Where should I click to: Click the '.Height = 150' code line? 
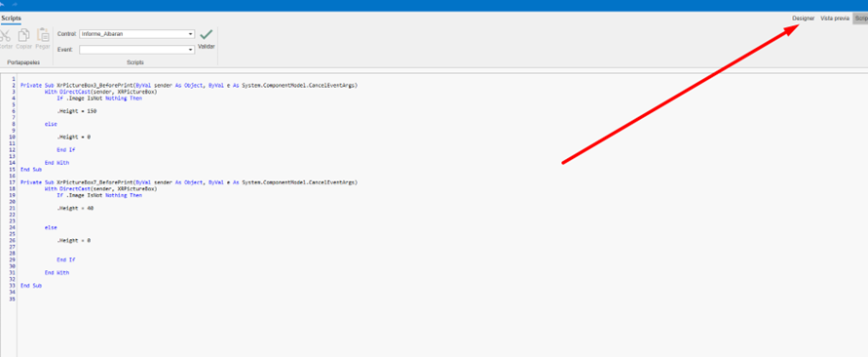pos(77,111)
